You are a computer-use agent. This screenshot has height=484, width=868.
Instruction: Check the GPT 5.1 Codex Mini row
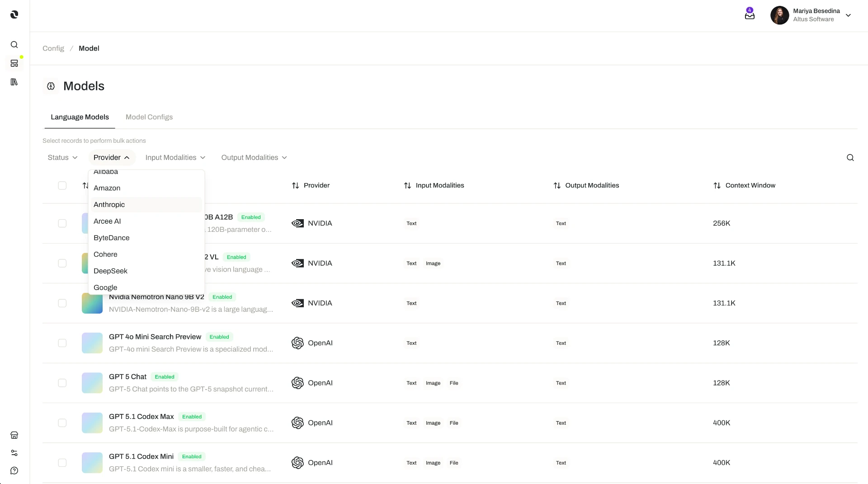62,463
